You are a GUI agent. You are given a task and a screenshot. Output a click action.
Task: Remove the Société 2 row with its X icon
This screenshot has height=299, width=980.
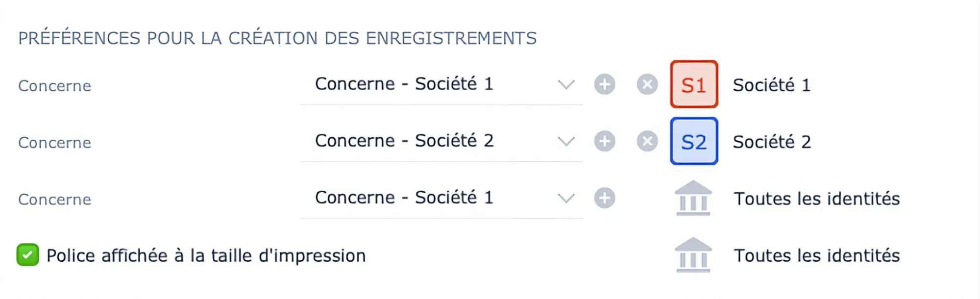[x=647, y=141]
